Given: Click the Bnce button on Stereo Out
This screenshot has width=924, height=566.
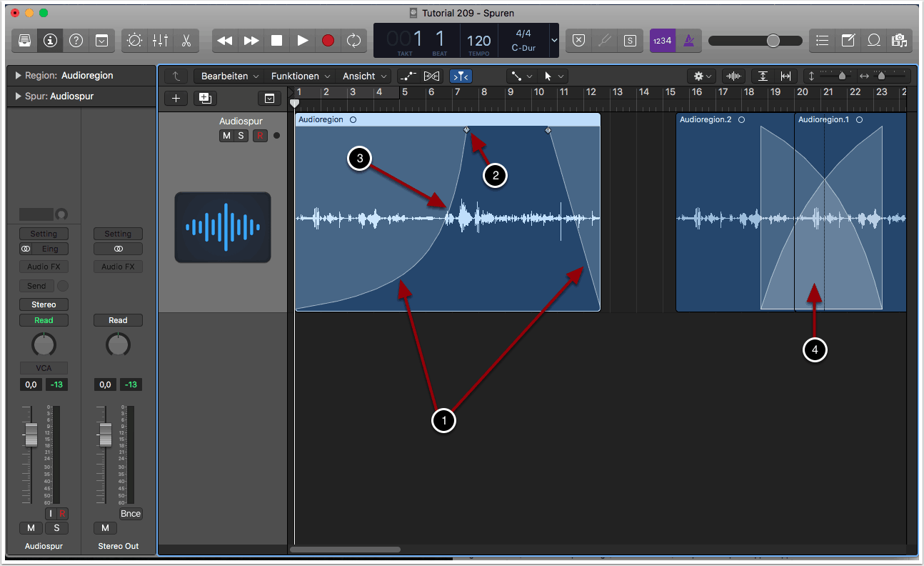Looking at the screenshot, I should (131, 514).
